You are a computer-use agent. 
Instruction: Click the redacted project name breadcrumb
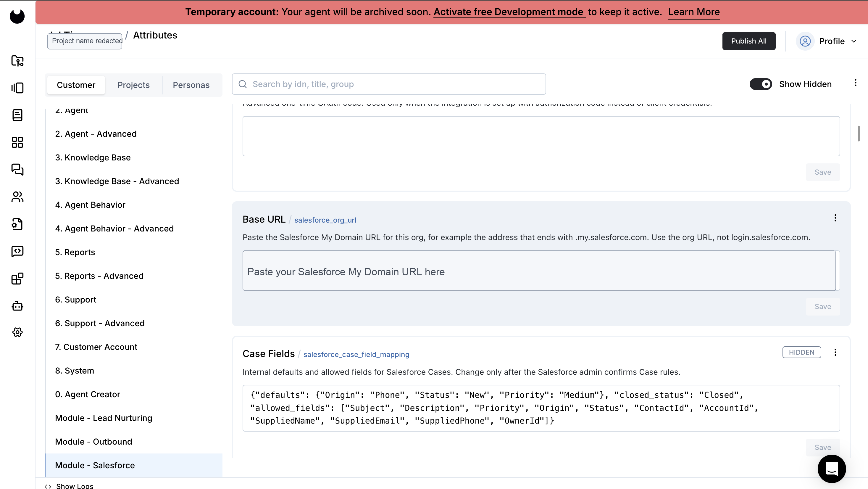(85, 41)
